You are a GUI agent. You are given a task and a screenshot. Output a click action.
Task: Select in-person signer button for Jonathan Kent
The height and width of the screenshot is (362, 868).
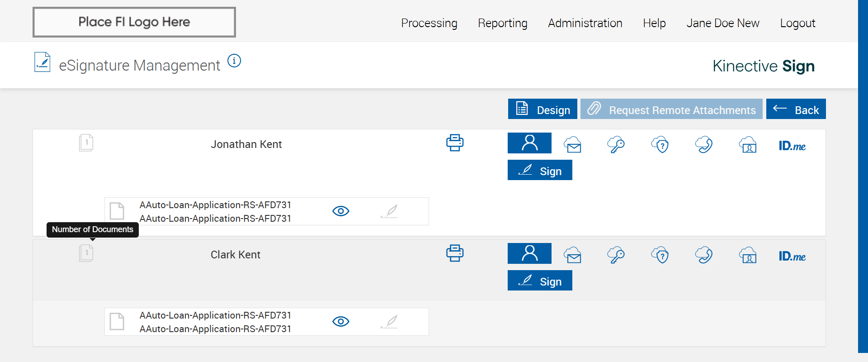pyautogui.click(x=529, y=143)
